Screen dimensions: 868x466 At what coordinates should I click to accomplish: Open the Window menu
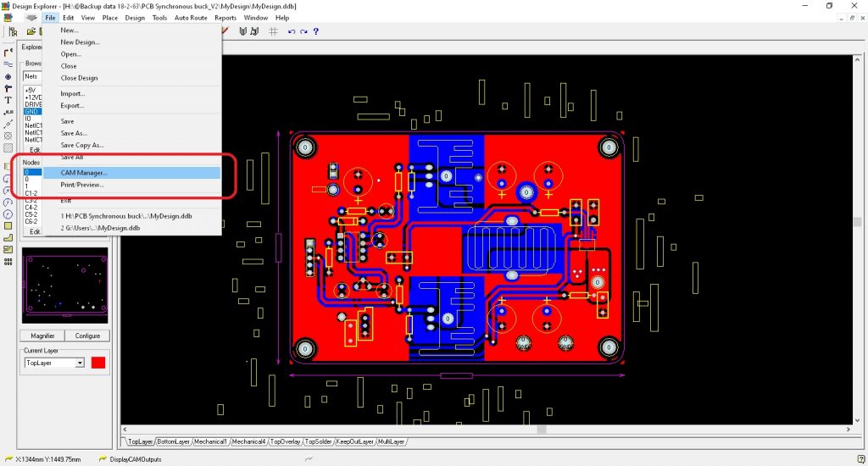(x=256, y=18)
